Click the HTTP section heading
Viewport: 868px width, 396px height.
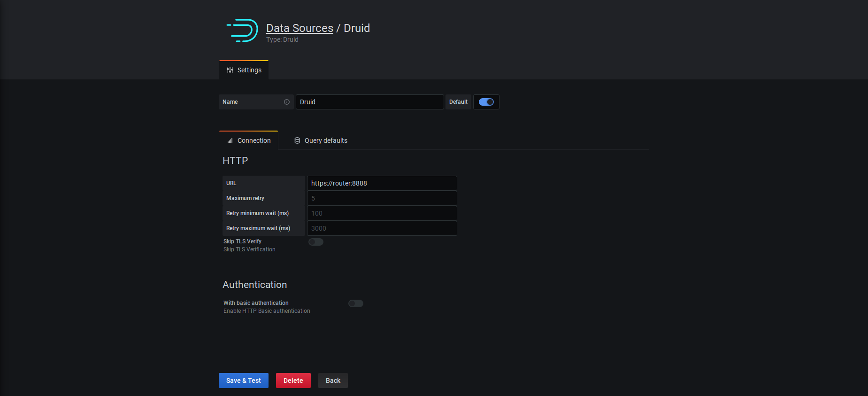point(235,161)
